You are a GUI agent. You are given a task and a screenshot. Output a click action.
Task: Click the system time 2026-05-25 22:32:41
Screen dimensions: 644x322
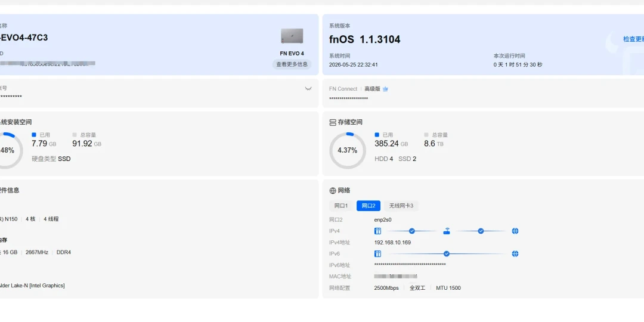click(x=354, y=65)
